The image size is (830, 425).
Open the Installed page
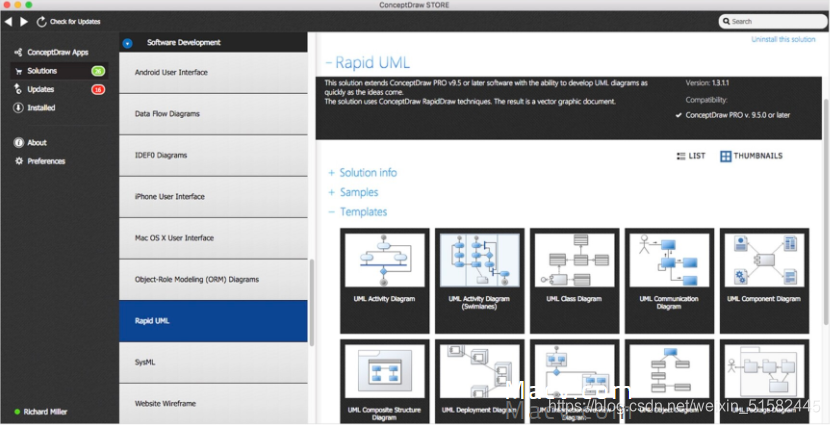(x=41, y=107)
